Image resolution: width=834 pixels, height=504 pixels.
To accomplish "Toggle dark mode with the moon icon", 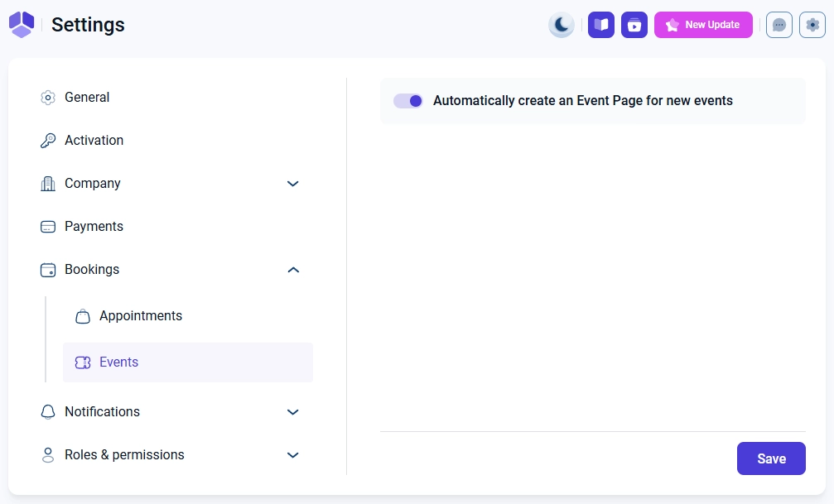I will click(562, 25).
